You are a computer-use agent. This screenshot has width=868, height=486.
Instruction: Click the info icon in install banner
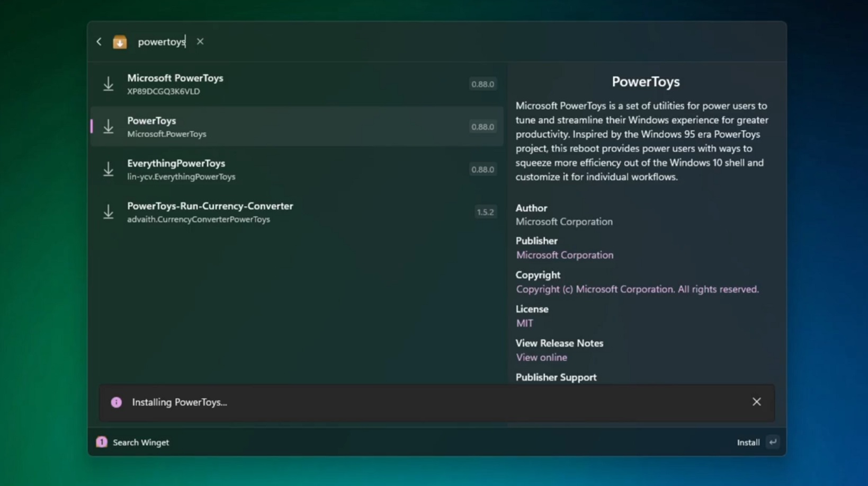pyautogui.click(x=117, y=402)
